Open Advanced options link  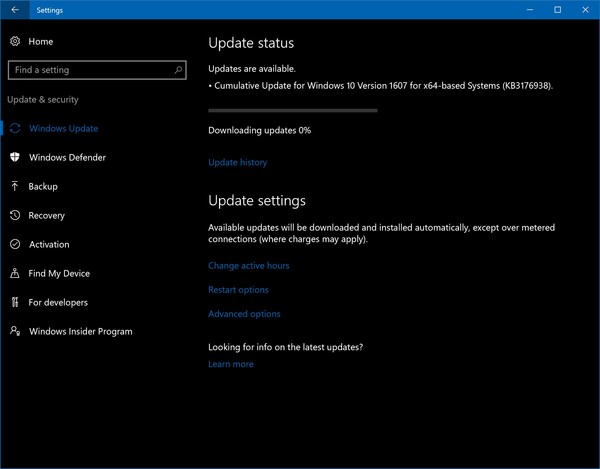244,314
